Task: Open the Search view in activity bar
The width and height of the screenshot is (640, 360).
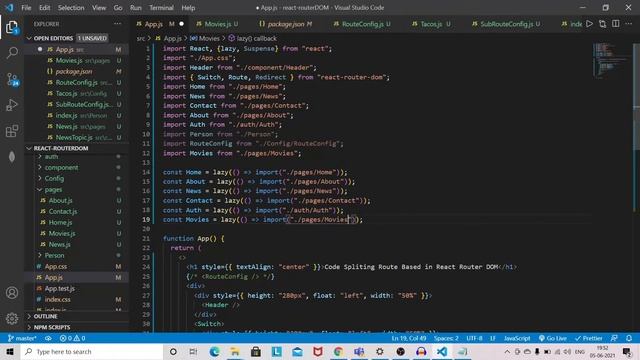Action: (12, 53)
